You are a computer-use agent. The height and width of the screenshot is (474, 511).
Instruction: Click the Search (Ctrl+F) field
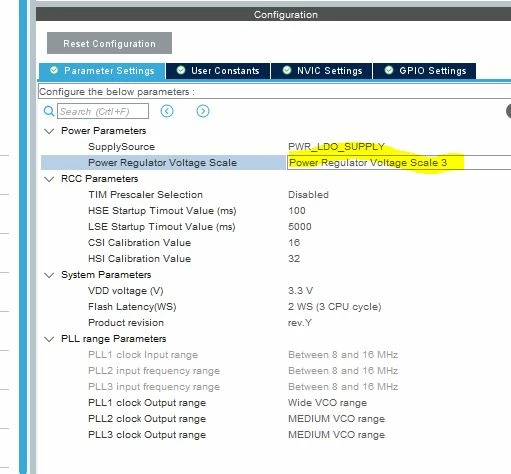coord(103,111)
